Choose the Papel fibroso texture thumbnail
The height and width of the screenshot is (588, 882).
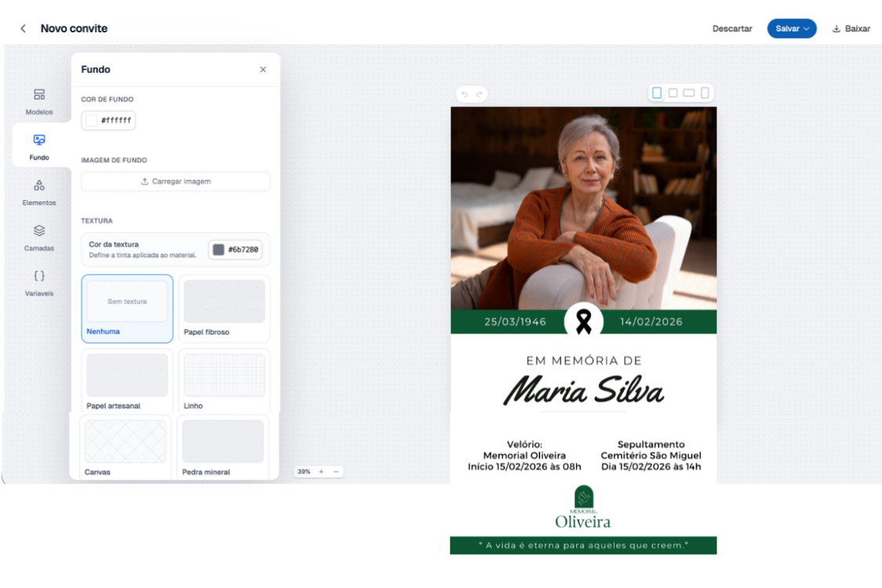click(224, 308)
